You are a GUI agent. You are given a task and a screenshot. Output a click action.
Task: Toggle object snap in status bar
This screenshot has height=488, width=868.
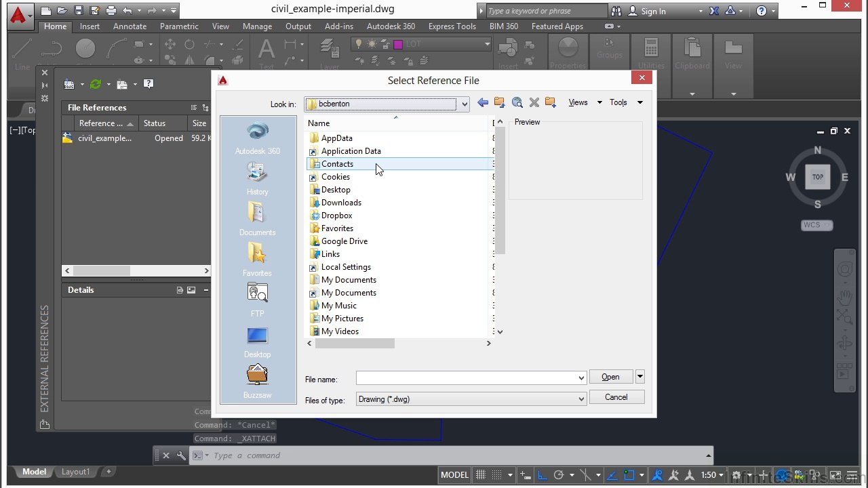pos(629,475)
